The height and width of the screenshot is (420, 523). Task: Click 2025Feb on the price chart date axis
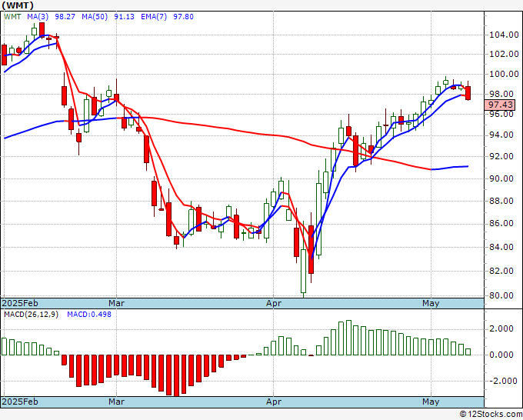click(20, 303)
